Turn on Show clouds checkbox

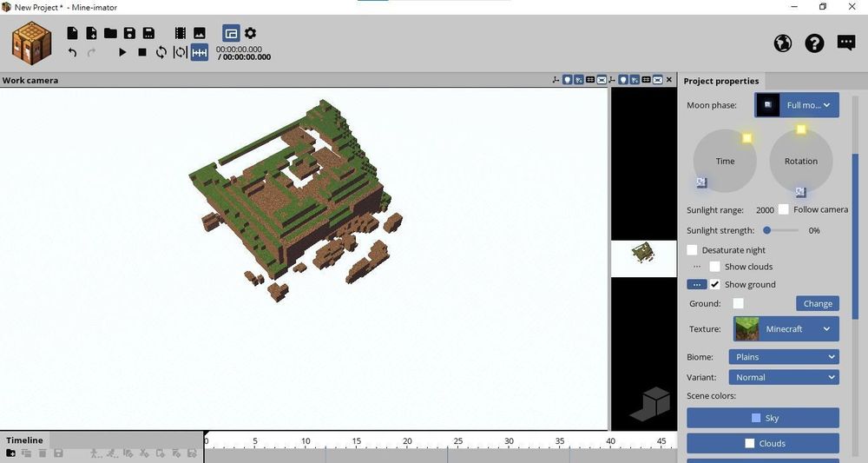714,267
